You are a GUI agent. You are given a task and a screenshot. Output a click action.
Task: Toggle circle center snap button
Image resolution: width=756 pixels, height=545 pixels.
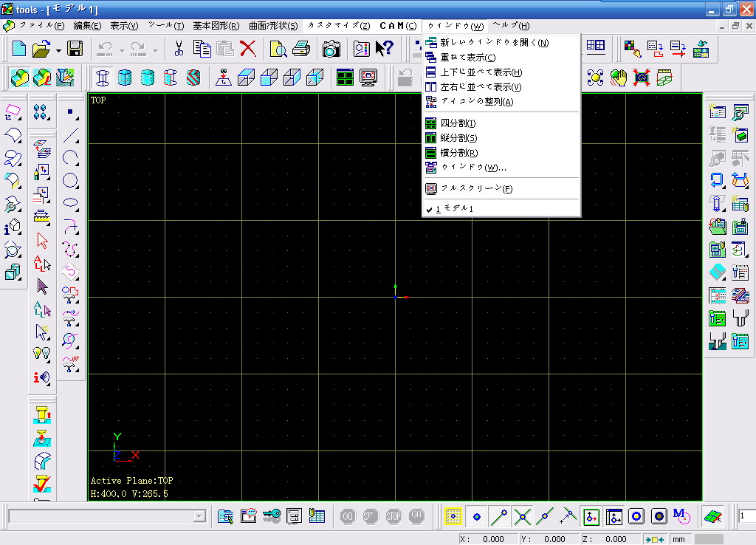[x=636, y=516]
